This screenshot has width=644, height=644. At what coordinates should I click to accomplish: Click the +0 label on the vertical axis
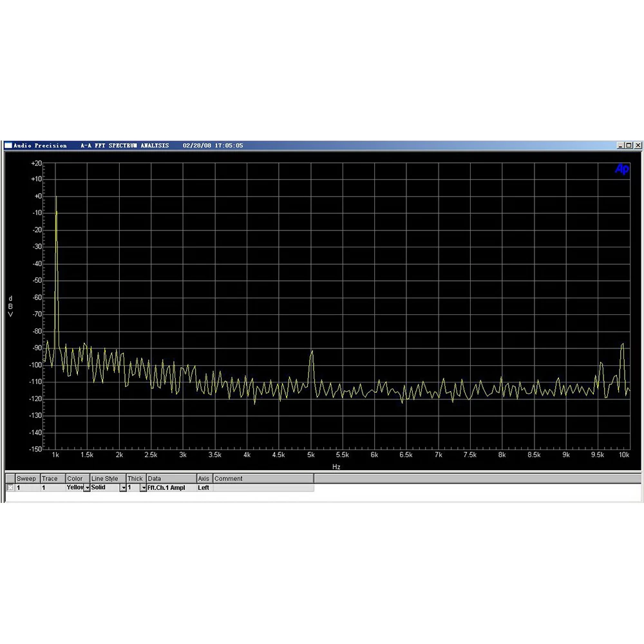tap(38, 196)
